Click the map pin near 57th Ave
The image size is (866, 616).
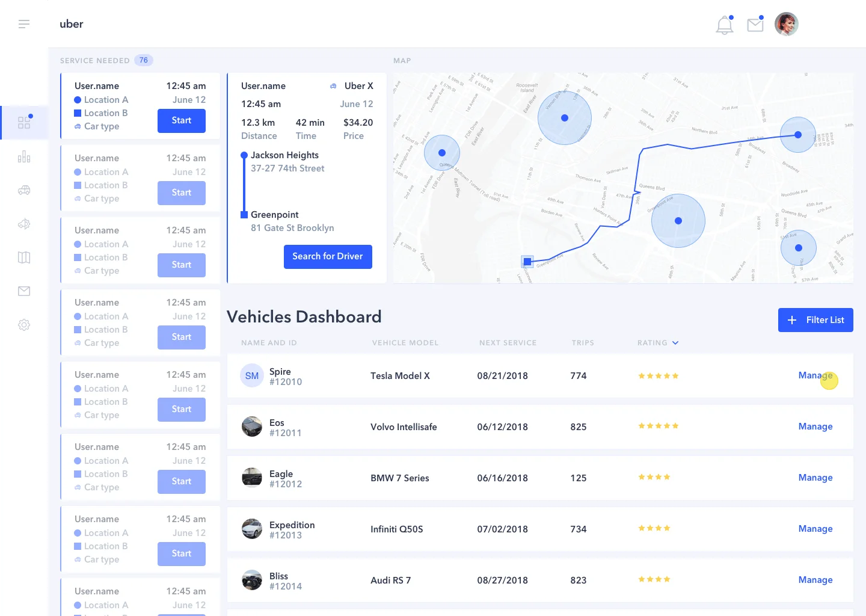point(799,248)
